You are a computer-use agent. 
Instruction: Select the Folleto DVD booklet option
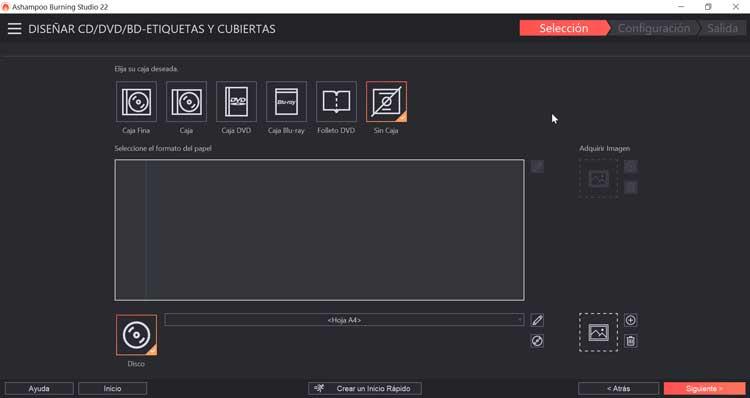336,101
